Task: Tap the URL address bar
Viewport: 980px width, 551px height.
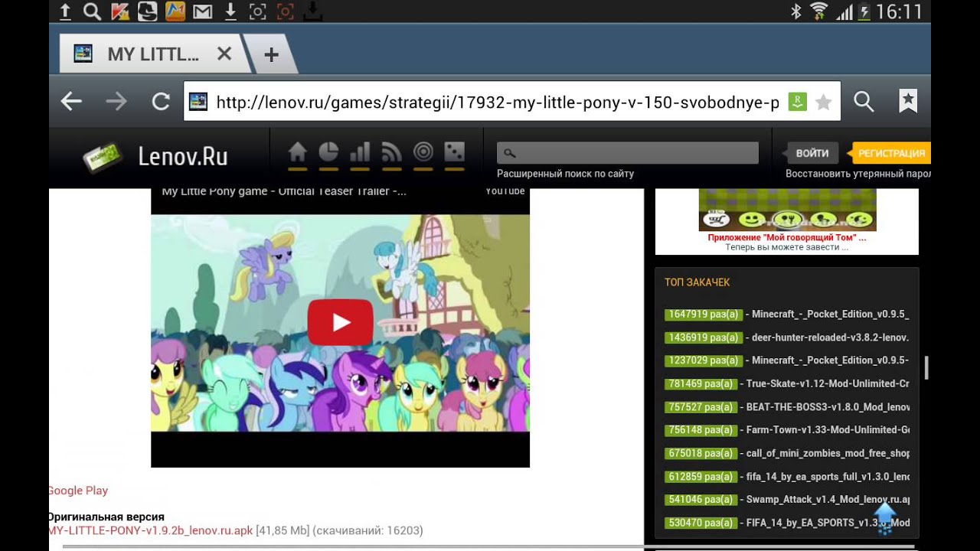Action: pyautogui.click(x=511, y=101)
